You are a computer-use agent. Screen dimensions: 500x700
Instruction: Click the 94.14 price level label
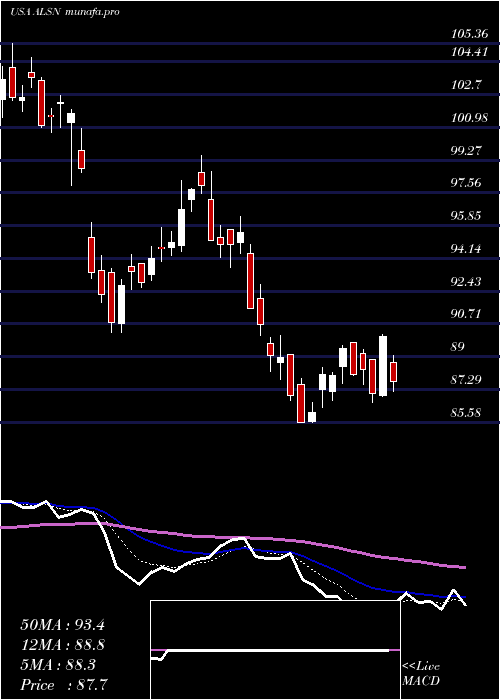tap(466, 249)
